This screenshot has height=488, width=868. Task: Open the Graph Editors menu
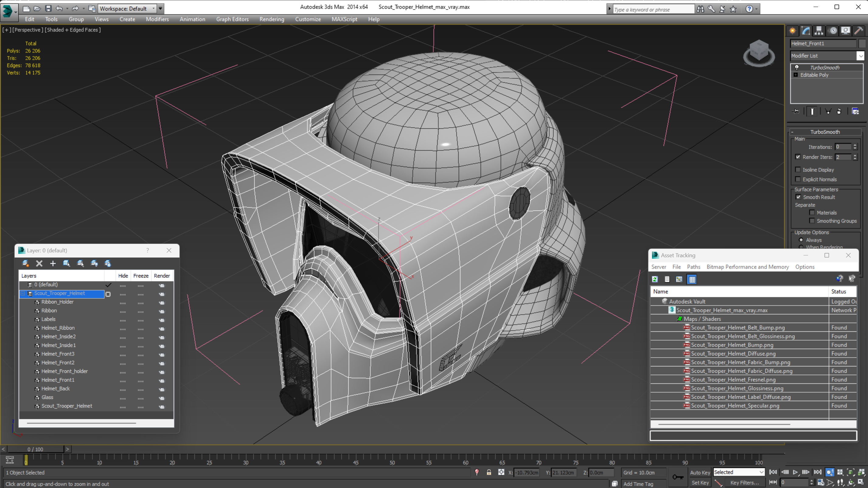point(232,19)
